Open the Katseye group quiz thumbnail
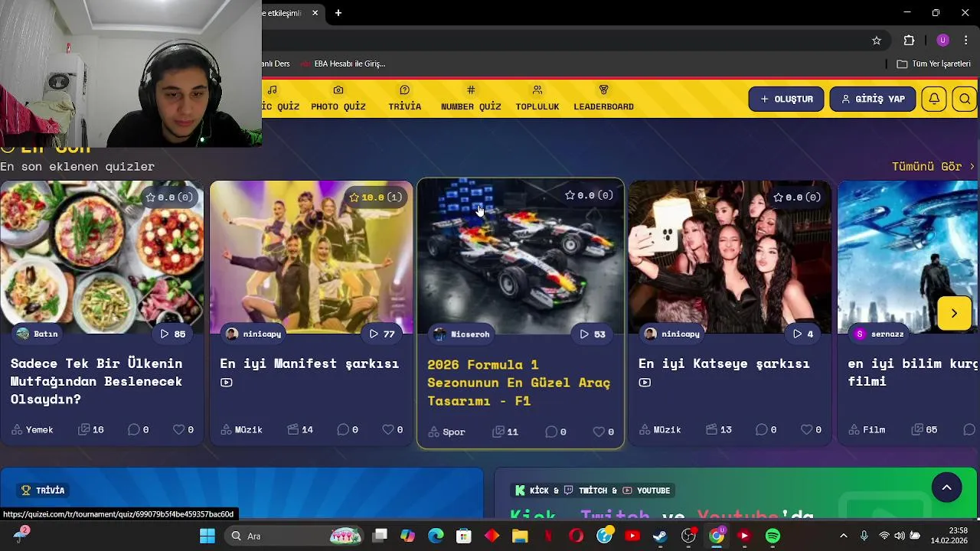The width and height of the screenshot is (980, 551). click(x=730, y=257)
